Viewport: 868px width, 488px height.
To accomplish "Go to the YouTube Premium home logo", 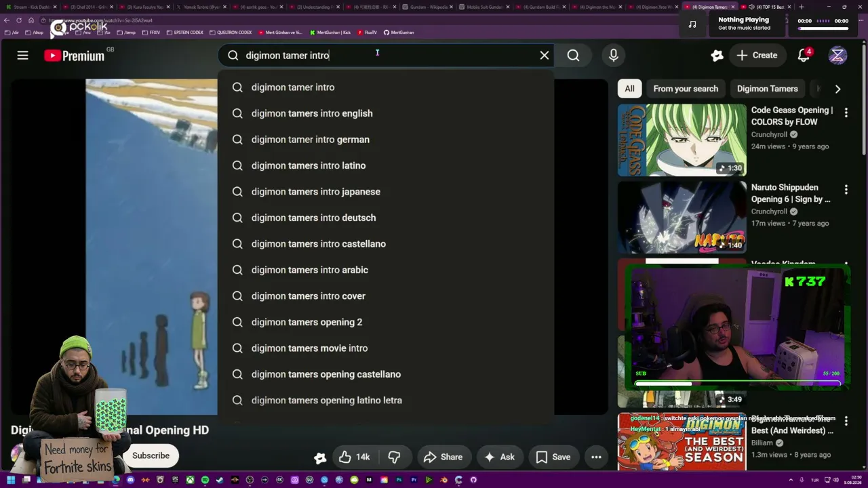I will (75, 56).
